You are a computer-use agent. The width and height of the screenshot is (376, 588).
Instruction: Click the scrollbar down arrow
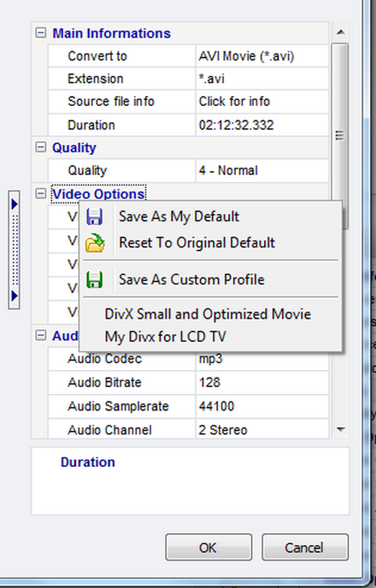coord(341,429)
